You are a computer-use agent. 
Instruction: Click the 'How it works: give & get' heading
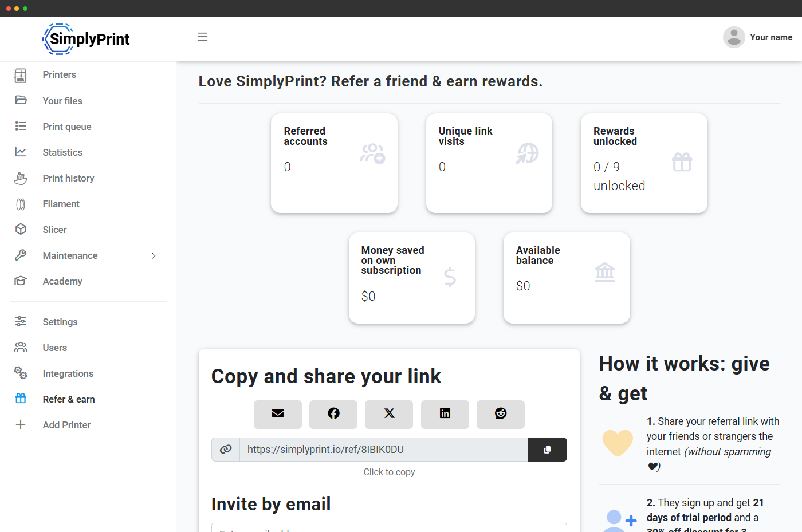pyautogui.click(x=685, y=379)
